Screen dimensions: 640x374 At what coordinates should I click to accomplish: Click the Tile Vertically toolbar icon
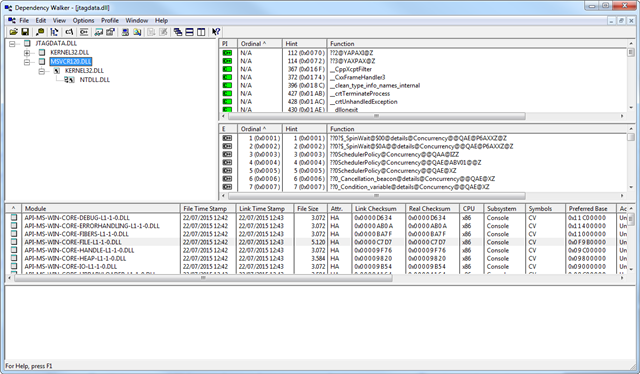click(x=201, y=32)
